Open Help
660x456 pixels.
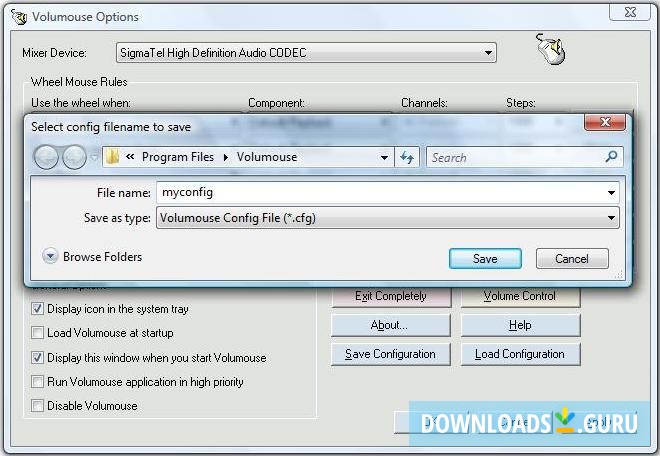pos(520,325)
